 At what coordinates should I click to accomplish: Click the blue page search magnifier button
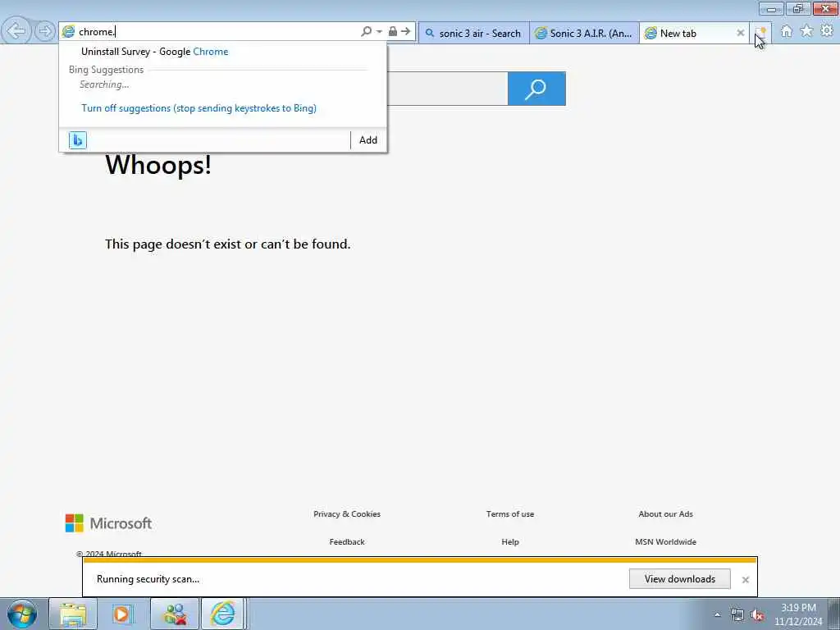536,89
